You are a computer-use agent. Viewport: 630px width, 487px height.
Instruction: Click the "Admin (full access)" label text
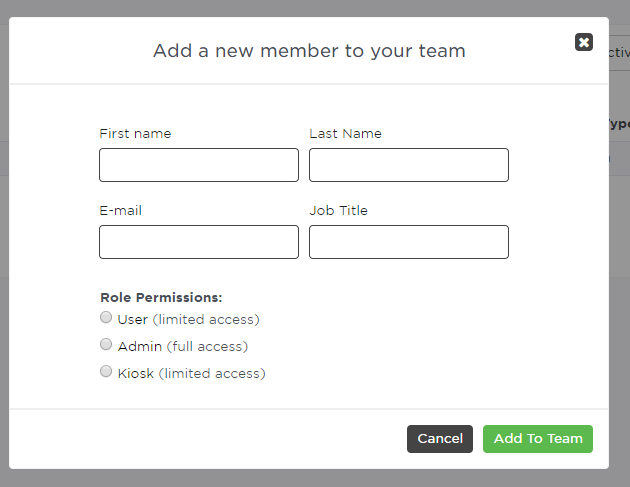pos(183,347)
